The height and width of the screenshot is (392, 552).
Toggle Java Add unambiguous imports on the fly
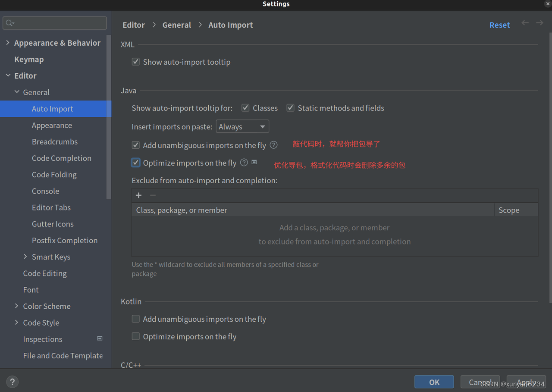[136, 145]
